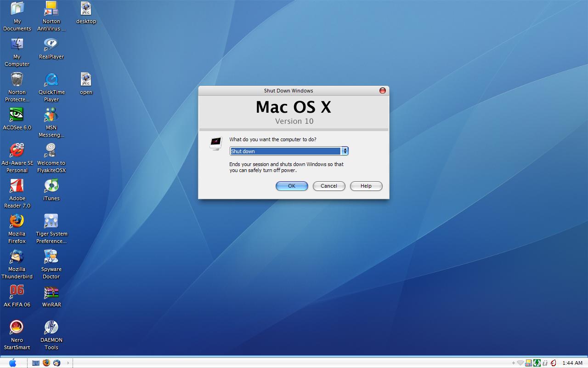588x368 pixels.
Task: Open Welcome to FlyakiteOSX shortcut
Action: [51, 158]
